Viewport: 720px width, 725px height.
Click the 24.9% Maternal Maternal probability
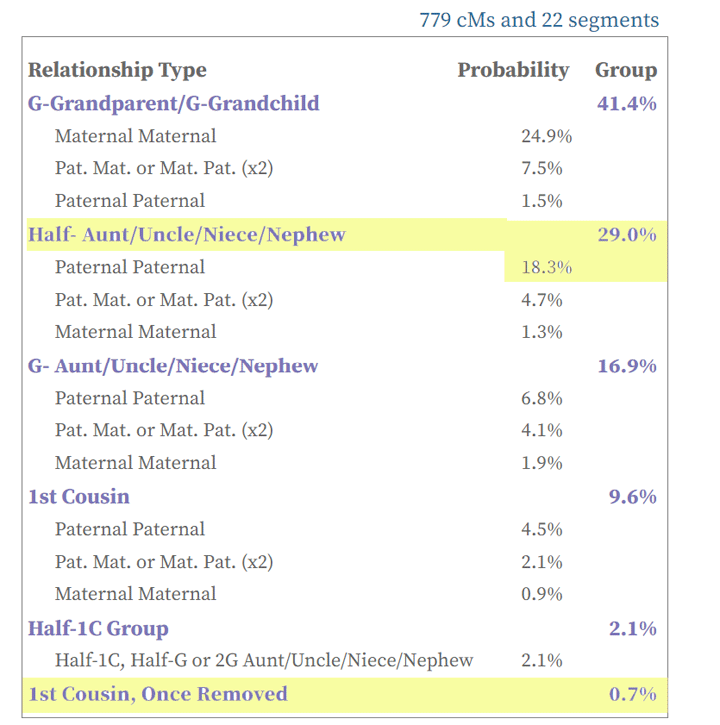pos(547,136)
